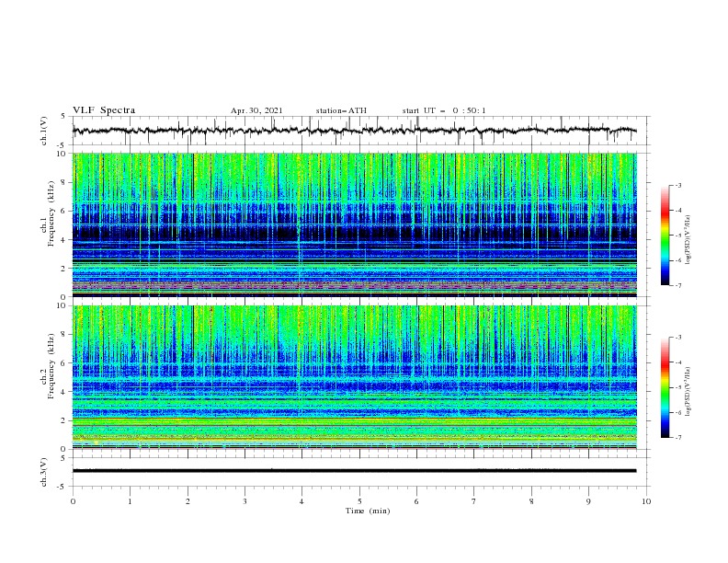728x563 pixels.
Task: Click the "9" tick on the time axis
Action: (588, 501)
